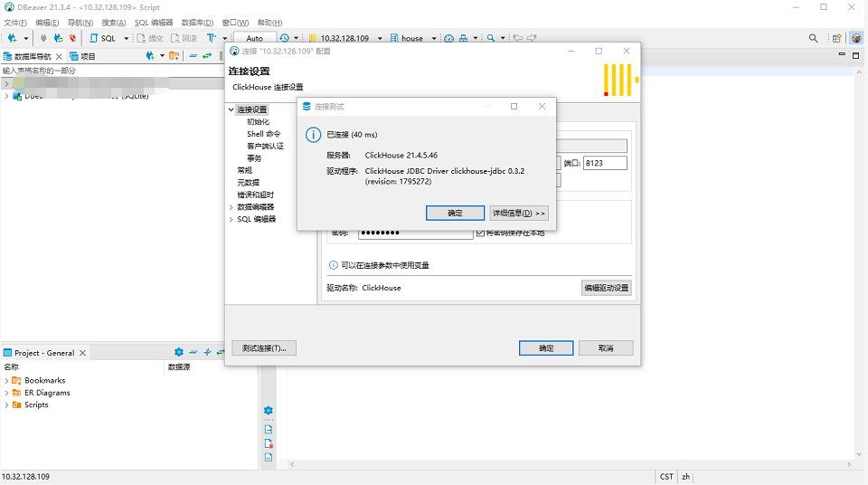Click the network diagram toolbar icon

pyautogui.click(x=463, y=38)
